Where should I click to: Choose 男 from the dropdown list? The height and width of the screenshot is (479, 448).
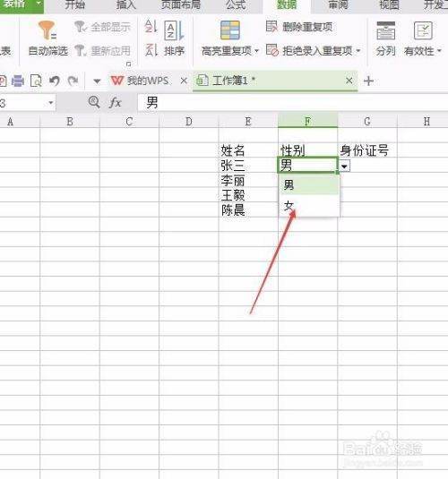click(309, 185)
